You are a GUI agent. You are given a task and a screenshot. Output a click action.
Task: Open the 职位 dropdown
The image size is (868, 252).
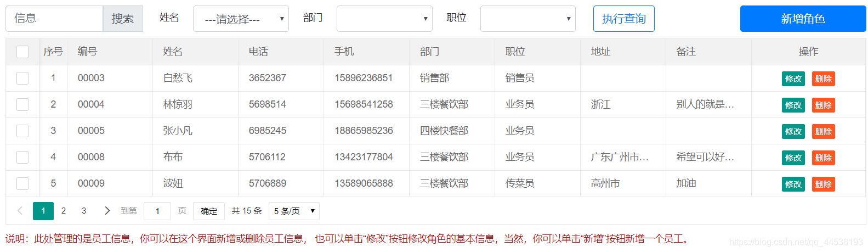click(528, 19)
